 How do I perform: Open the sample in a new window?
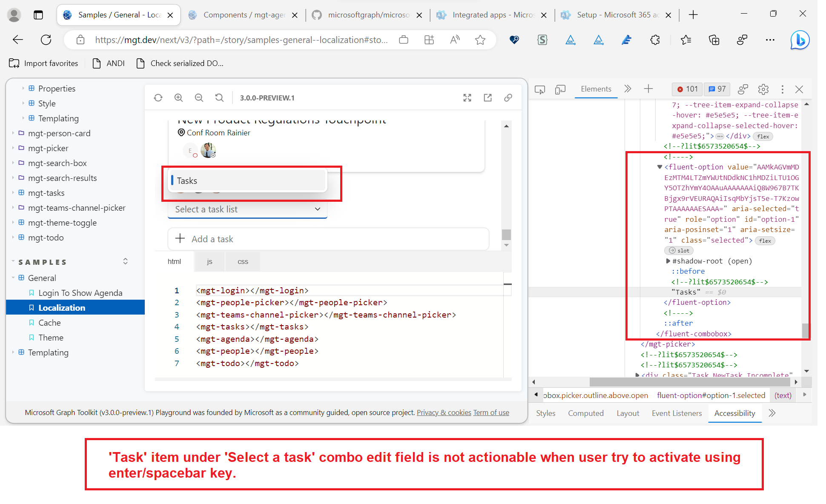tap(488, 97)
